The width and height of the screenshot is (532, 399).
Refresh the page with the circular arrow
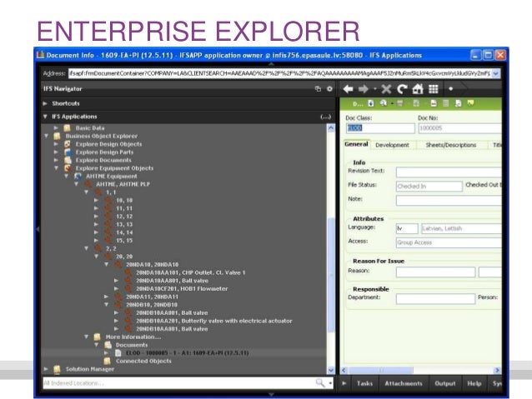(x=403, y=89)
